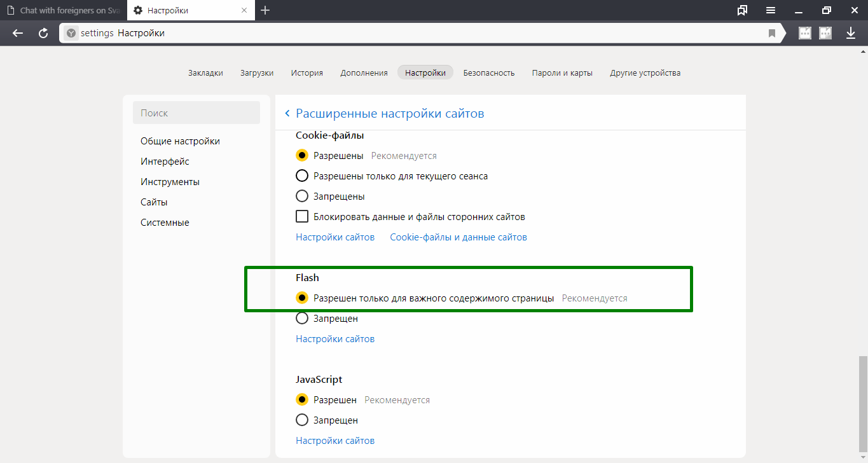Image resolution: width=868 pixels, height=463 pixels.
Task: Select cookies Запрещены radio button
Action: [x=302, y=196]
